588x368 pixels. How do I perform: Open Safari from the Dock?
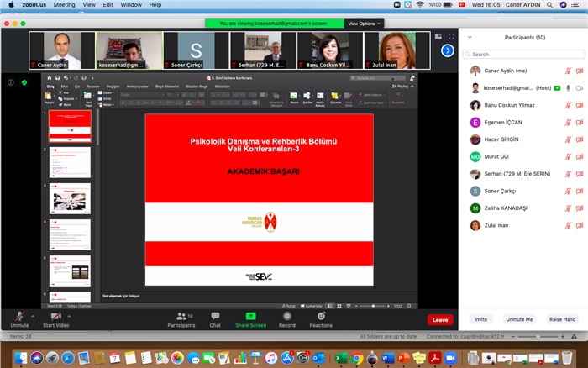pos(68,358)
